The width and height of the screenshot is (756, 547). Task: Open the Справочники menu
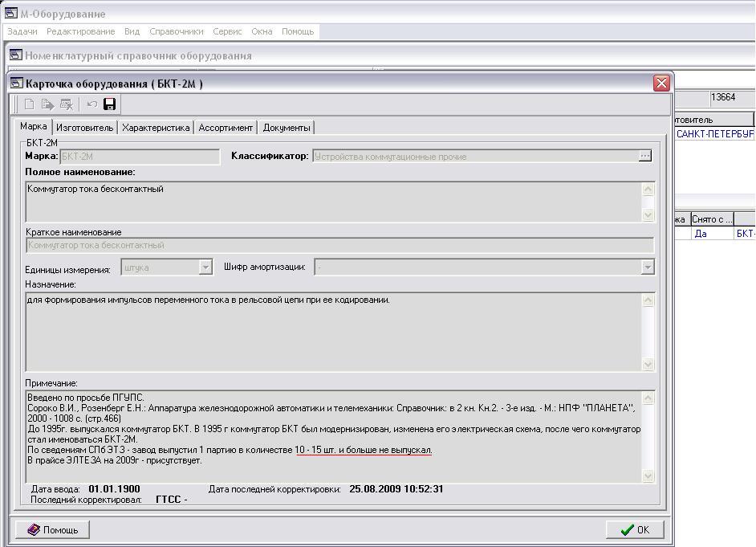pos(176,31)
